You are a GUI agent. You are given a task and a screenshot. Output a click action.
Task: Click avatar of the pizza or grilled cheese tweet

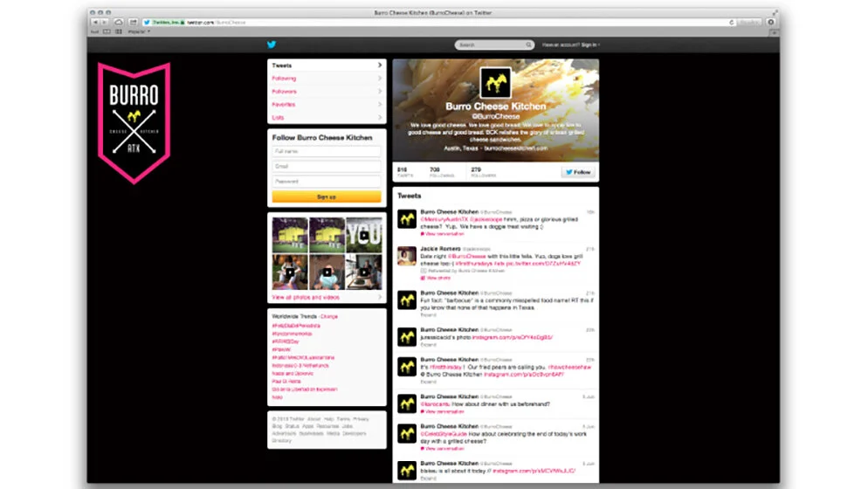coord(407,219)
